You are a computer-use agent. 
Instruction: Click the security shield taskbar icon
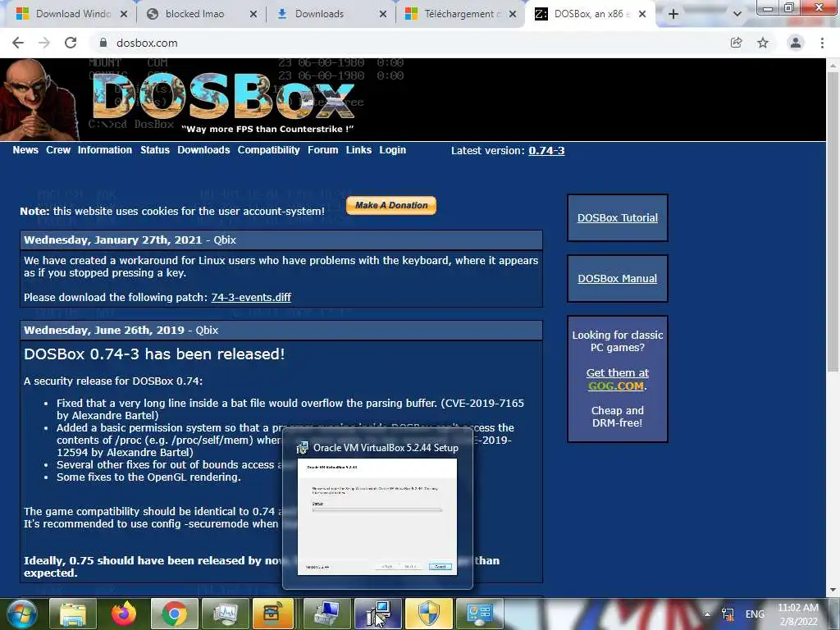pos(428,614)
